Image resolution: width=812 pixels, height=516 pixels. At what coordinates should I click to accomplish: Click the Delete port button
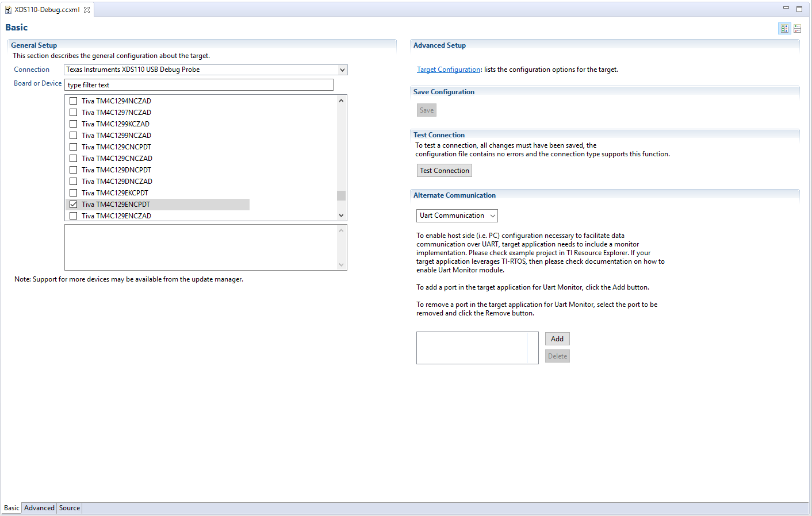click(x=557, y=356)
